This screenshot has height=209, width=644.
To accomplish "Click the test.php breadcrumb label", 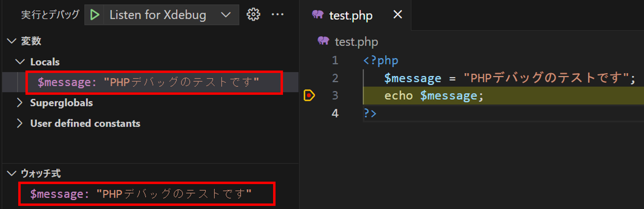I will coord(356,41).
